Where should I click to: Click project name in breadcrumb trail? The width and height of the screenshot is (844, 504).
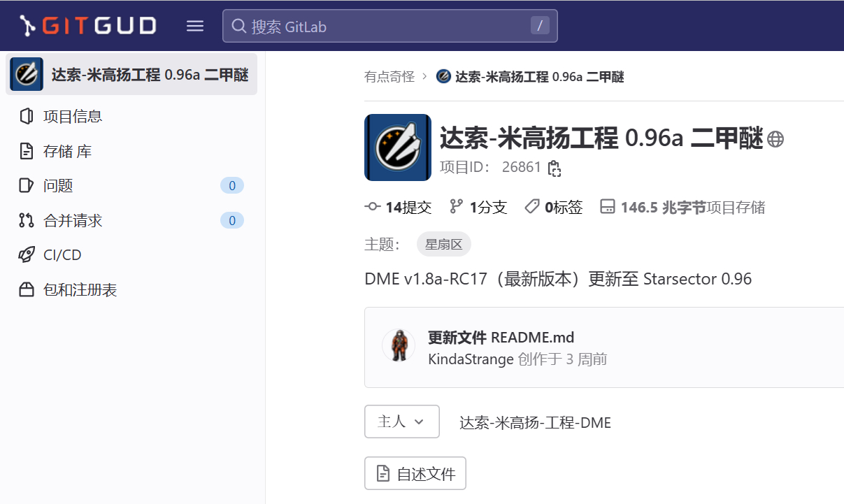[538, 77]
